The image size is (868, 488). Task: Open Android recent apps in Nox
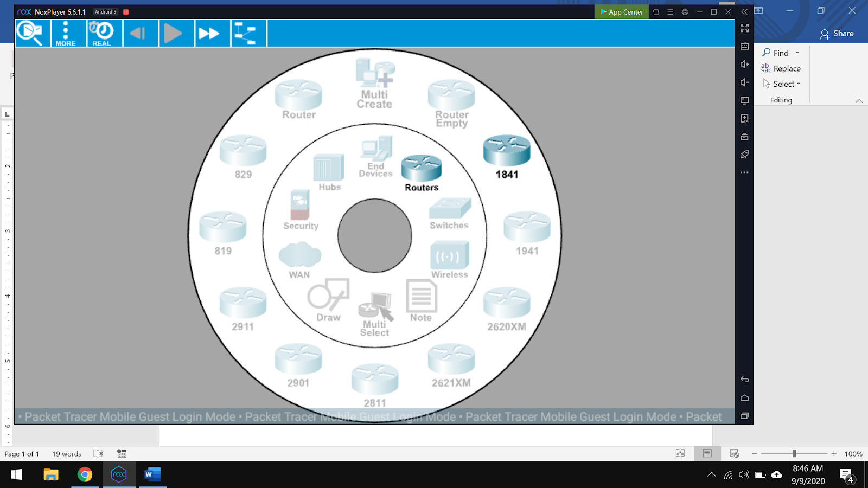pyautogui.click(x=744, y=416)
